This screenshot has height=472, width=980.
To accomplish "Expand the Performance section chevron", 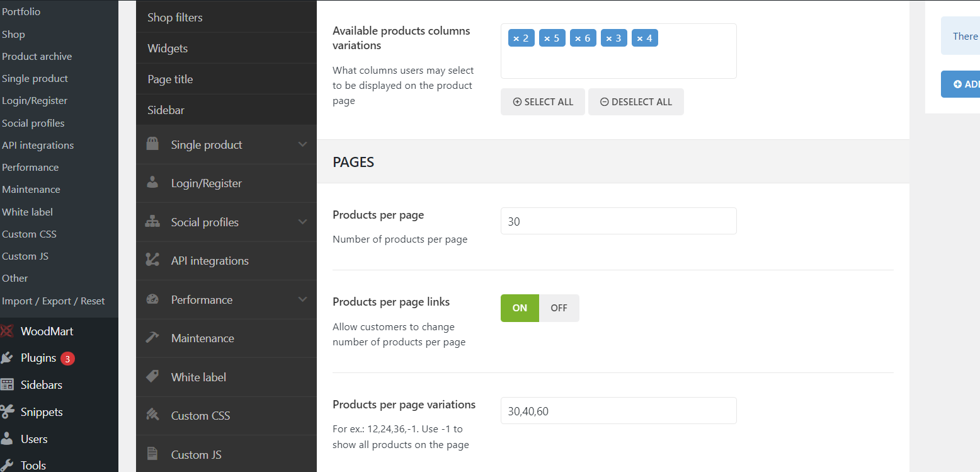I will point(302,299).
